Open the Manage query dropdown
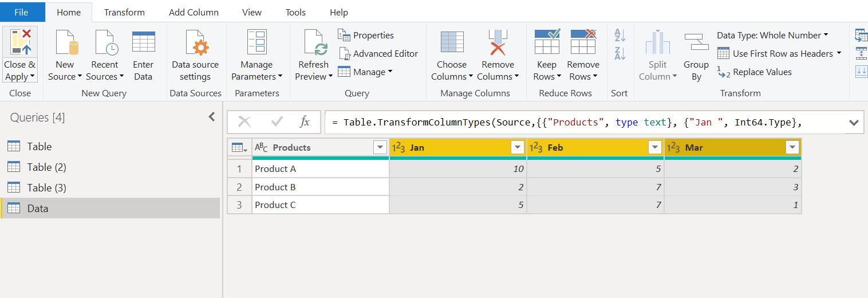Viewport: 868px width, 298px height. [x=365, y=72]
